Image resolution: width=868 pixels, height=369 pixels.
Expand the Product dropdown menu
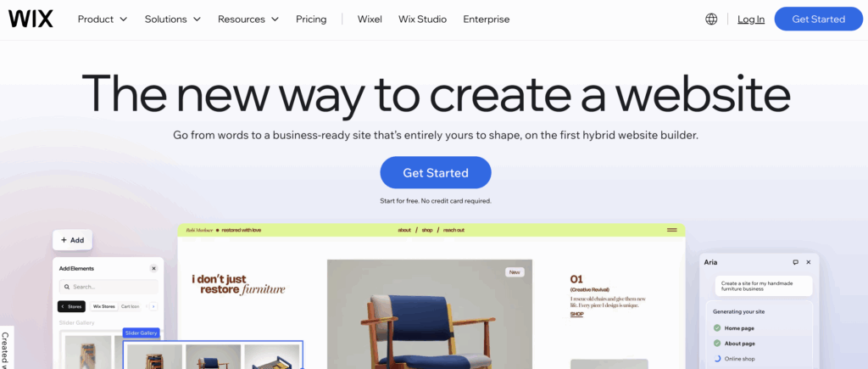(103, 19)
